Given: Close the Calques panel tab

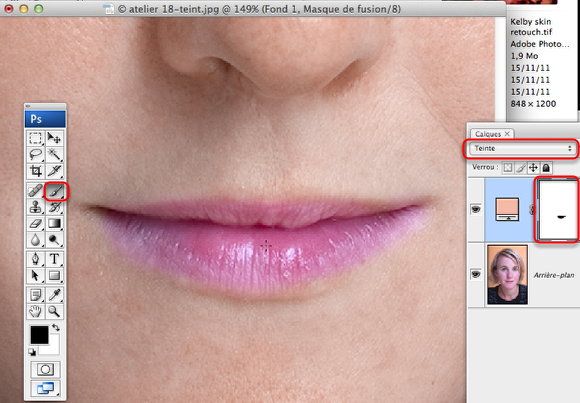Looking at the screenshot, I should click(x=507, y=134).
